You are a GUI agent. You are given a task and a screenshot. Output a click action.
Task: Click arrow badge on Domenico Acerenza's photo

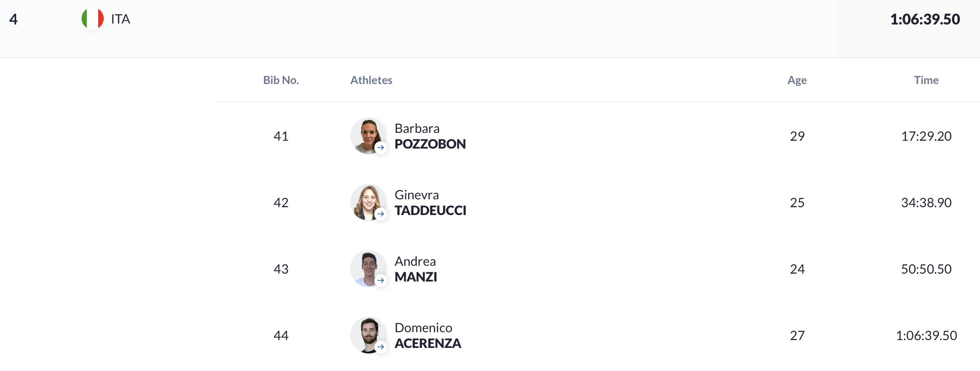[x=380, y=347]
